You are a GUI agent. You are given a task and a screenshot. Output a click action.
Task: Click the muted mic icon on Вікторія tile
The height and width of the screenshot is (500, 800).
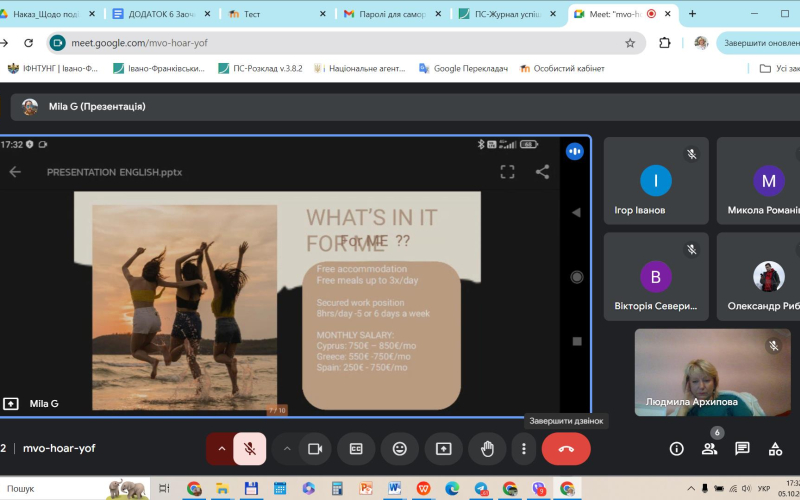(x=691, y=249)
